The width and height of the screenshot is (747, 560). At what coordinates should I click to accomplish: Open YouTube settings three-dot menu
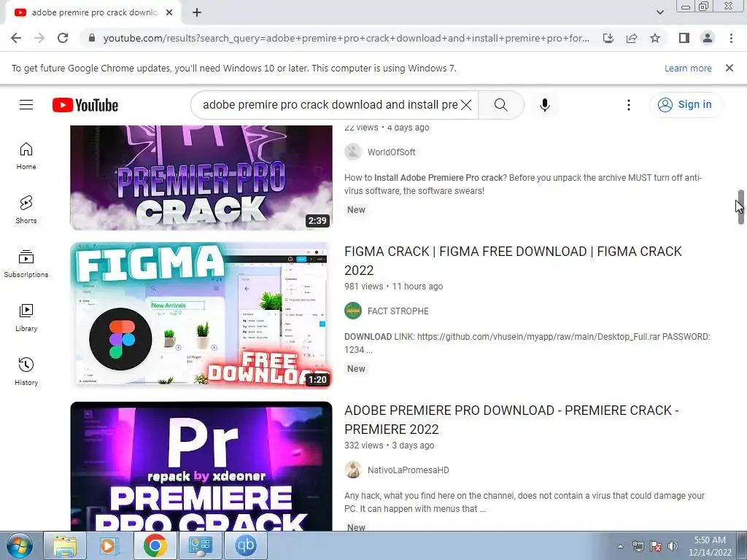[629, 105]
